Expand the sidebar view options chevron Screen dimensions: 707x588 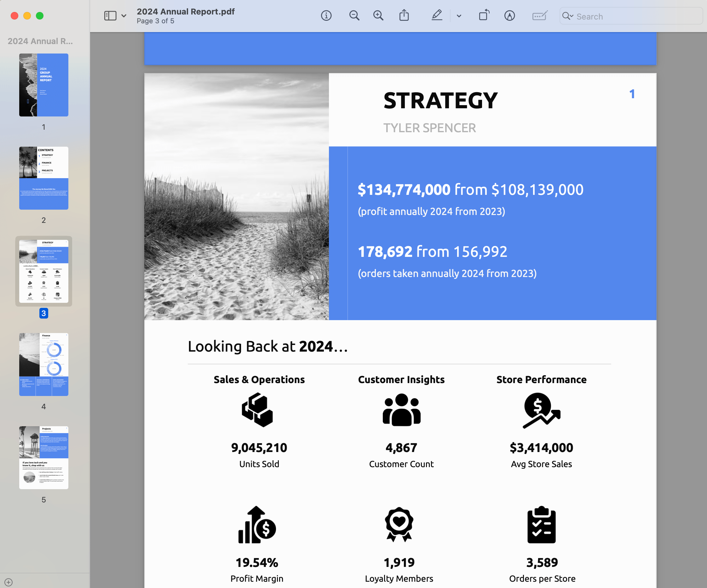coord(124,16)
